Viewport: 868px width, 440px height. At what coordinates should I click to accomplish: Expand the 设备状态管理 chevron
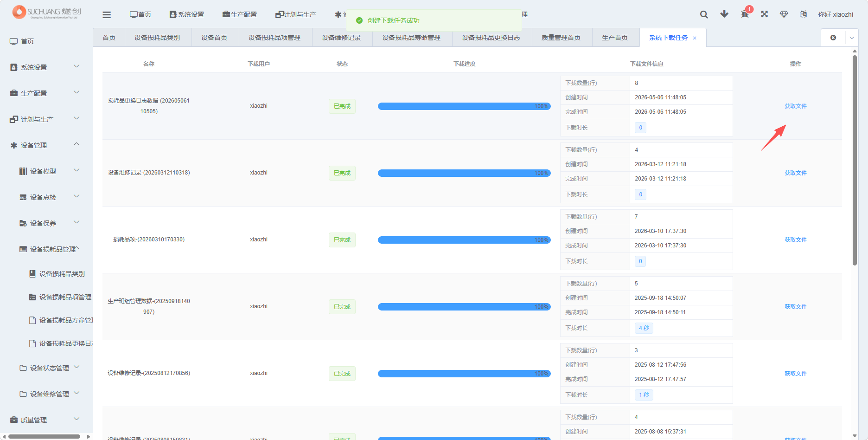click(77, 367)
